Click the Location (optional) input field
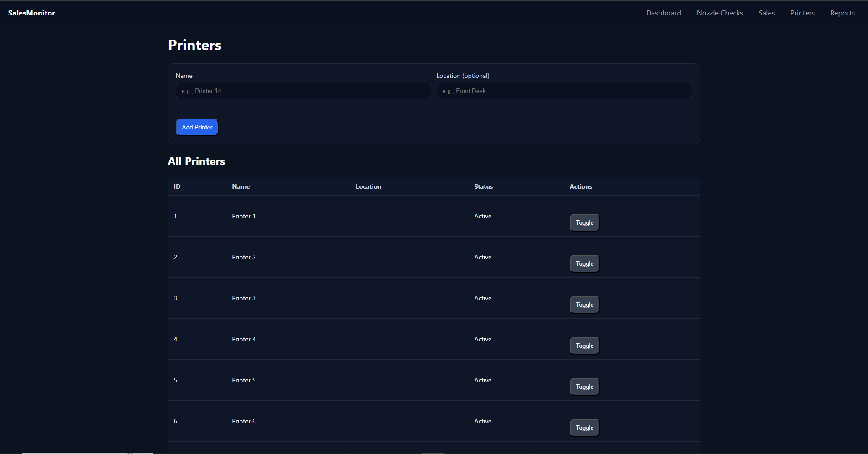 click(564, 91)
